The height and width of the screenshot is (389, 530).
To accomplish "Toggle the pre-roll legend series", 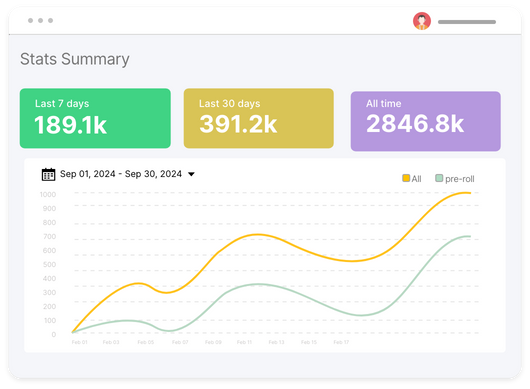I will (x=455, y=178).
